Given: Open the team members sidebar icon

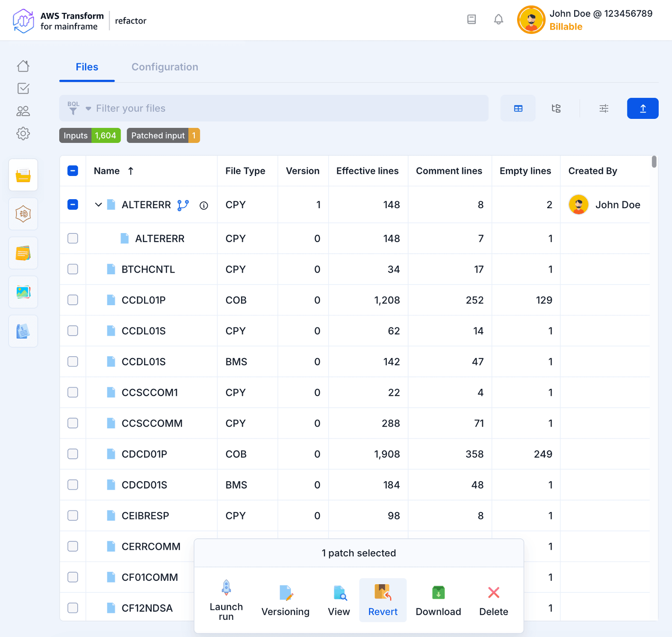Looking at the screenshot, I should [x=23, y=111].
